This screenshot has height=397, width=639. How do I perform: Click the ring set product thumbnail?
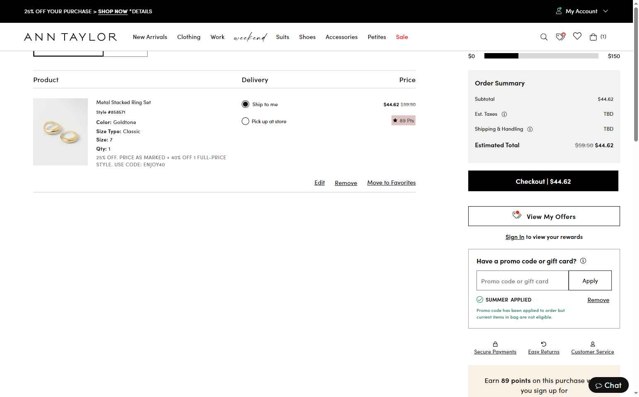pos(60,132)
